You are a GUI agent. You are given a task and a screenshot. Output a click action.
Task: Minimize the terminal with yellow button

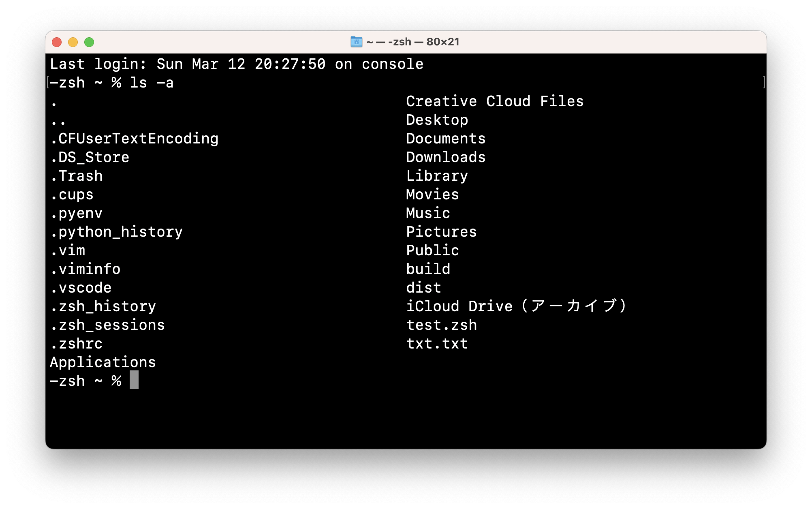(73, 42)
